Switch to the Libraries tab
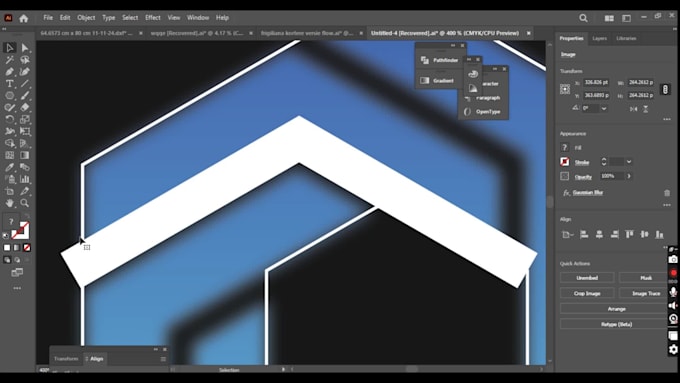Viewport: 680px width, 383px height. 626,39
